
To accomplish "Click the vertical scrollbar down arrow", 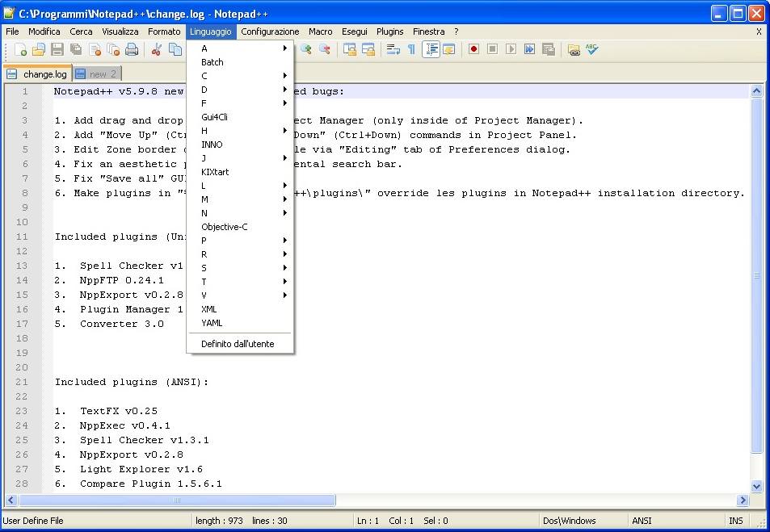I will [756, 487].
